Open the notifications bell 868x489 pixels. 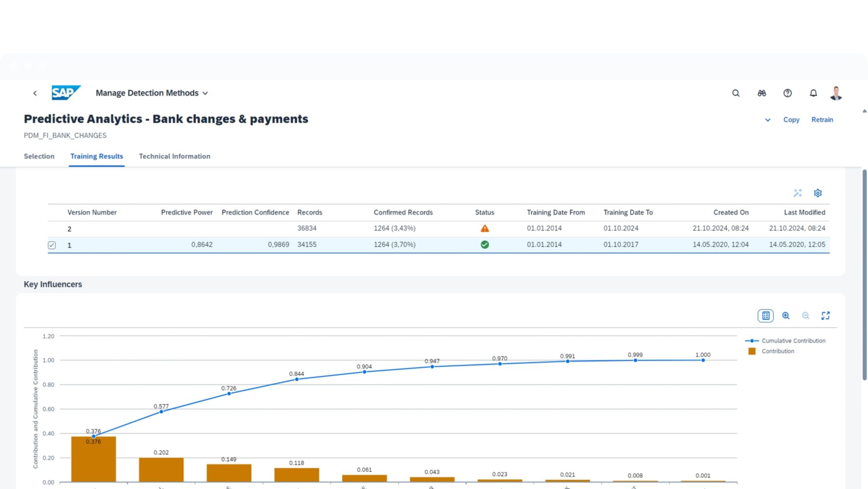[813, 93]
